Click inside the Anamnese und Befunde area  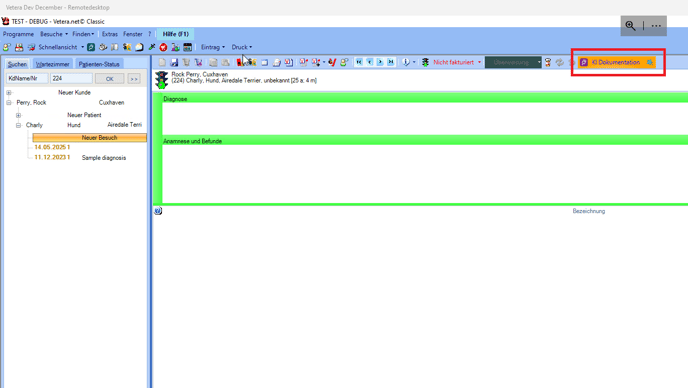[425, 173]
